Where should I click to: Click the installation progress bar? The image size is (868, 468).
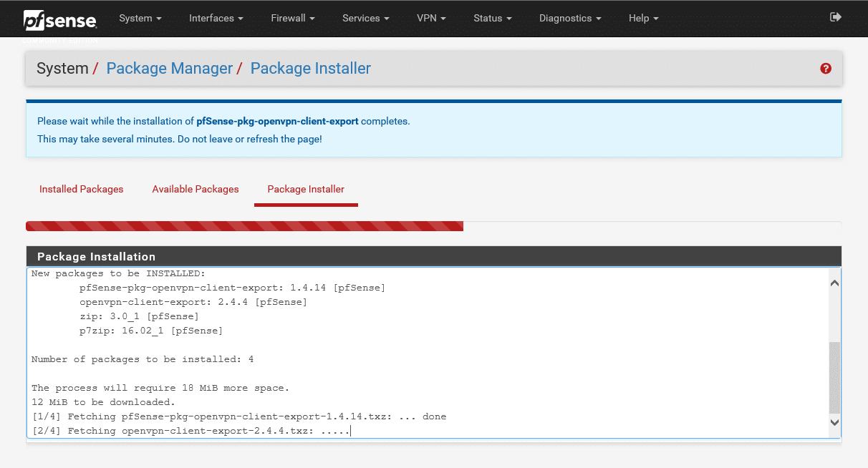click(433, 226)
